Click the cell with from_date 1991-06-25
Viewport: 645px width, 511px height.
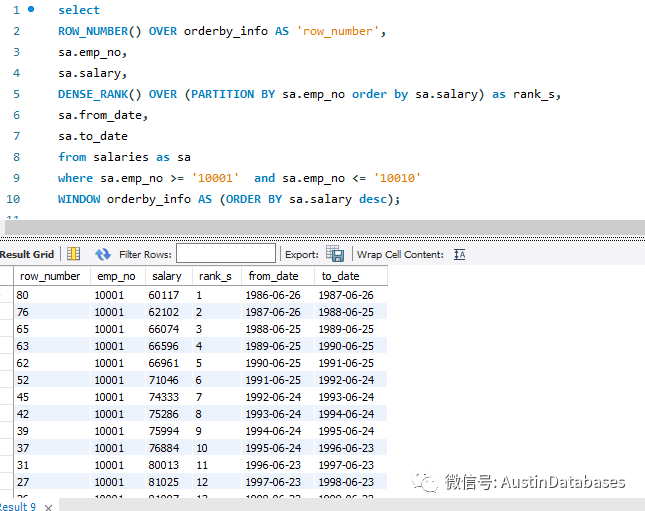click(273, 380)
